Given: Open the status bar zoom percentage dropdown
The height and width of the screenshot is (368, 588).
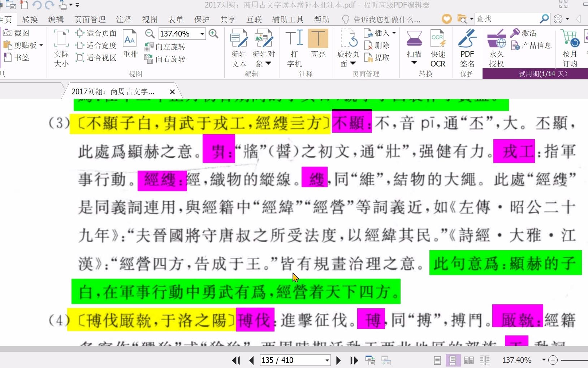Looking at the screenshot, I should tap(544, 360).
